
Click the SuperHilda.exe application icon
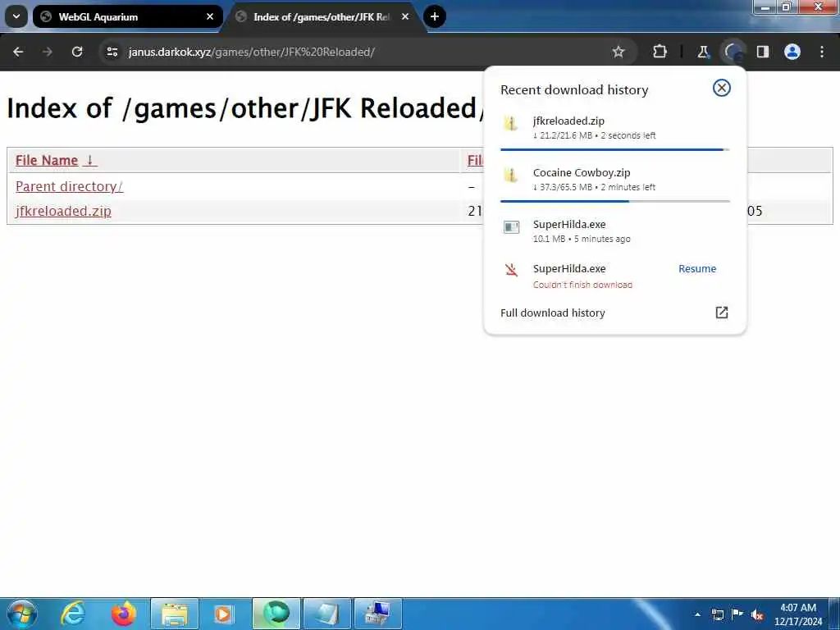tap(511, 227)
